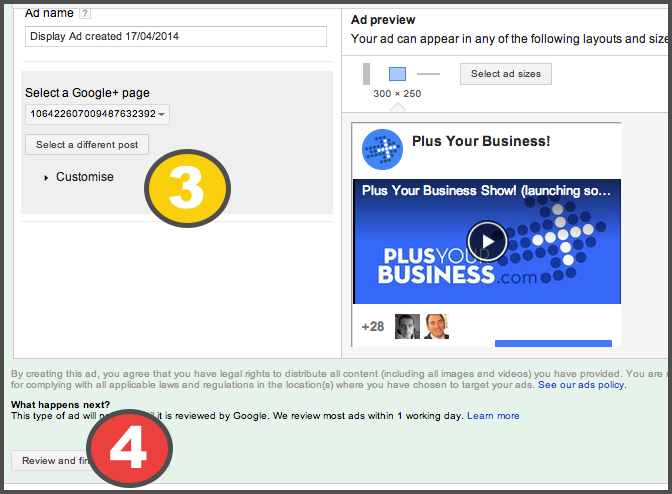Screen dimensions: 672x494
Task: Click the 300 × 250 size label
Action: coord(397,94)
